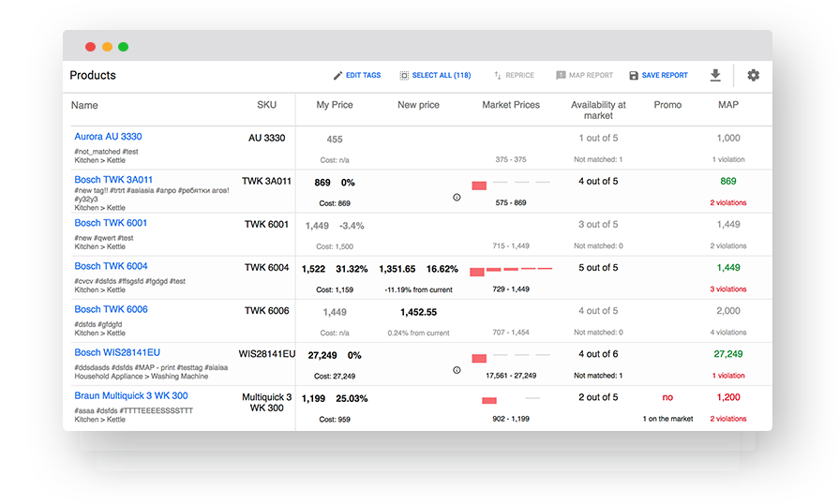The image size is (839, 504).
Task: Click price range '17,561 - 27,249'
Action: (x=511, y=376)
